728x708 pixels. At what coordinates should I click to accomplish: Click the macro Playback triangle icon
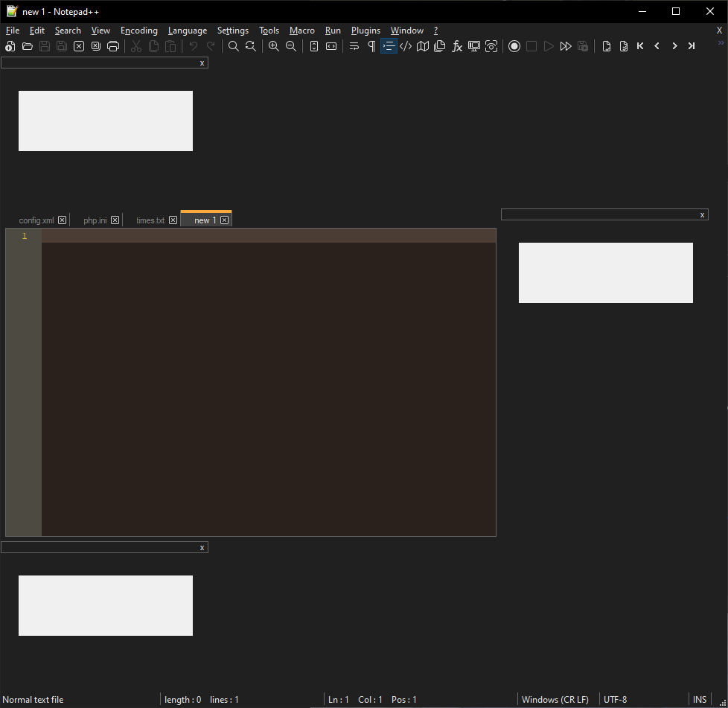pos(549,46)
